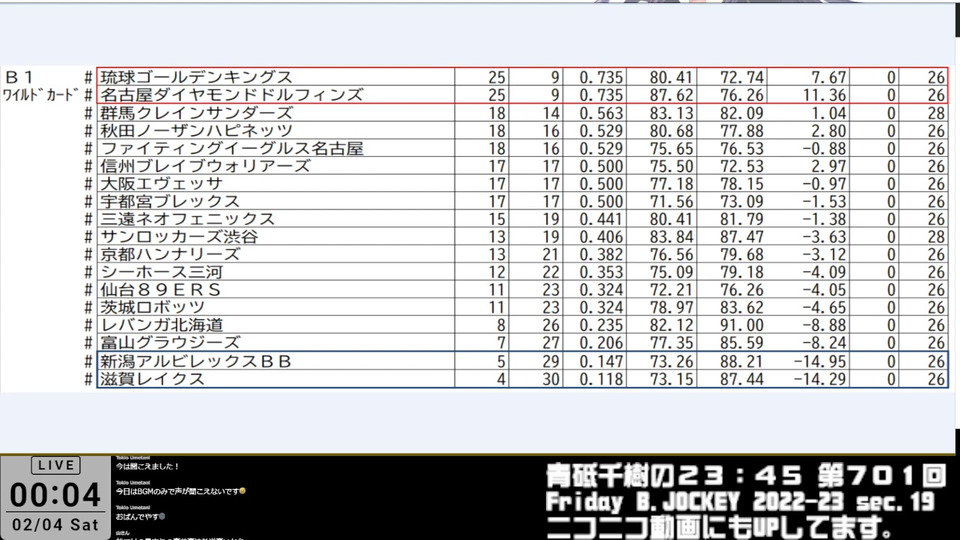The width and height of the screenshot is (960, 540).
Task: Click the emoji after おばんでやす
Action: pyautogui.click(x=162, y=516)
